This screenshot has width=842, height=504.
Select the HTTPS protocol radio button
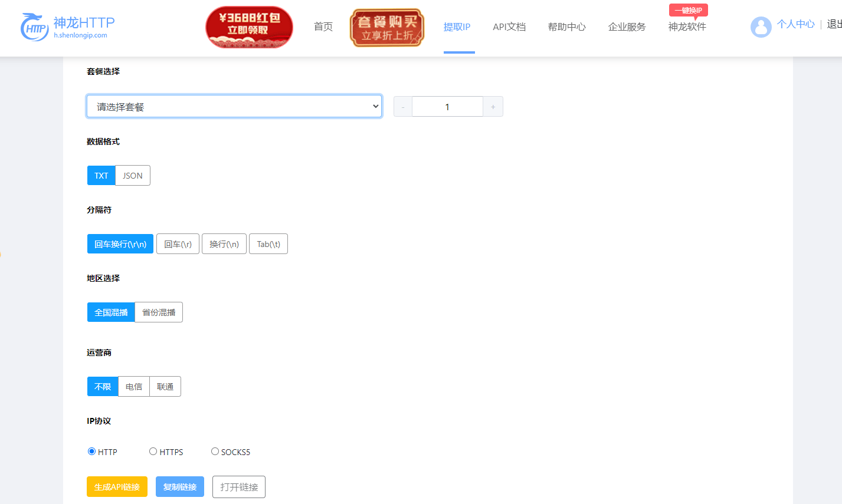153,451
